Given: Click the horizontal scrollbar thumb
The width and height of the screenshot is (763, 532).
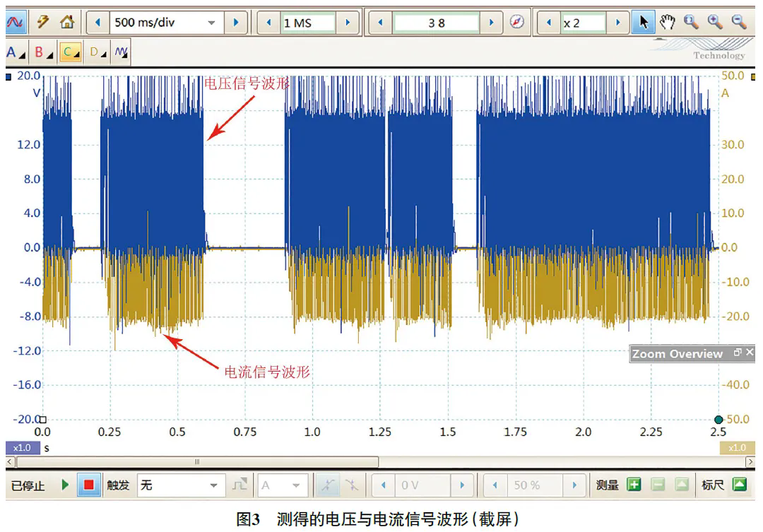Looking at the screenshot, I should (197, 461).
